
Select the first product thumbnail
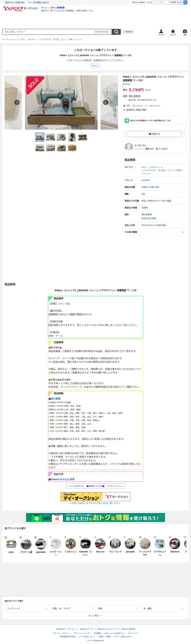[40, 137]
